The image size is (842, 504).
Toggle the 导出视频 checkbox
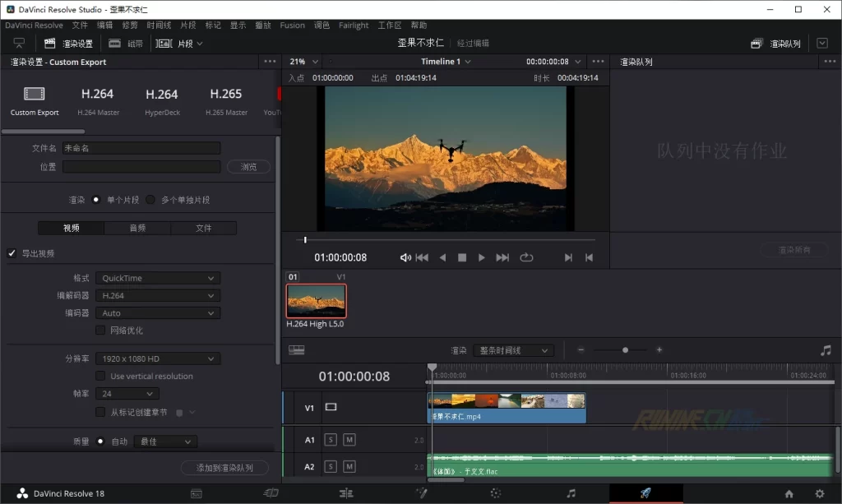pos(12,253)
